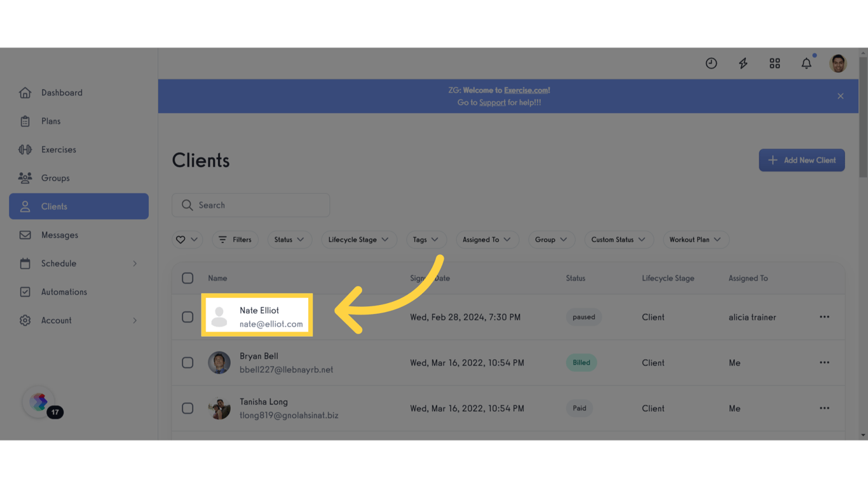The image size is (868, 488).
Task: Expand the Schedule sidebar item chevron
Action: 134,263
